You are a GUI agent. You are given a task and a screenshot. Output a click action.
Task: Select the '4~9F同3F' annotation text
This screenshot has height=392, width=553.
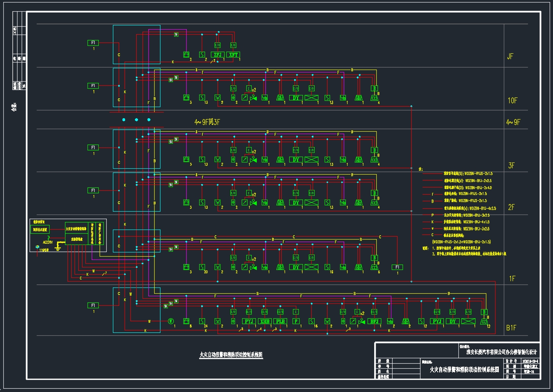tap(207, 122)
